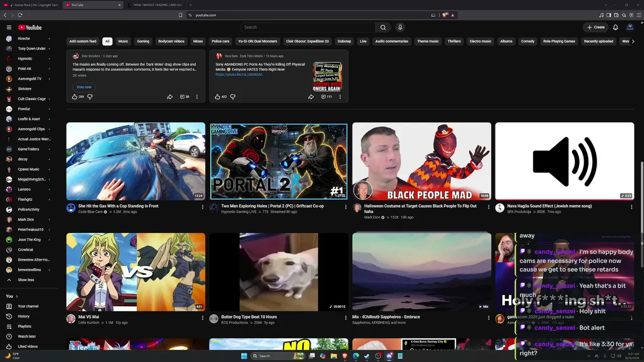The image size is (644, 362).
Task: Click the YouTube logo to go home
Action: [x=30, y=27]
